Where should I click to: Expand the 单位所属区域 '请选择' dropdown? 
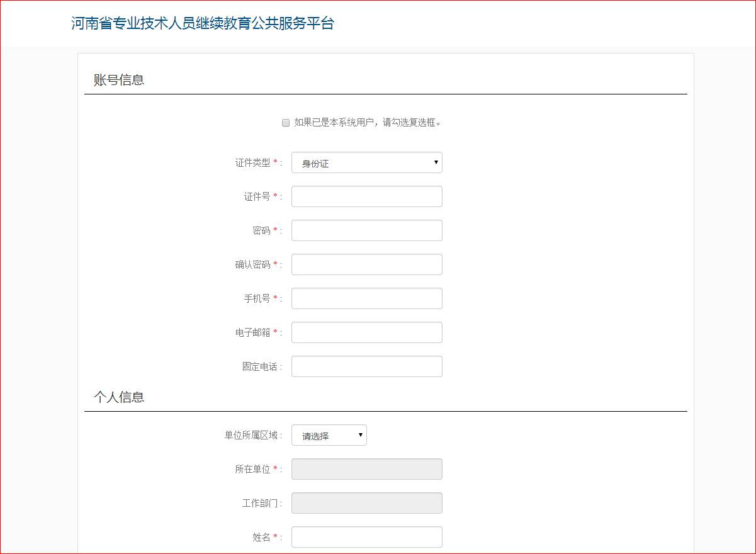329,435
